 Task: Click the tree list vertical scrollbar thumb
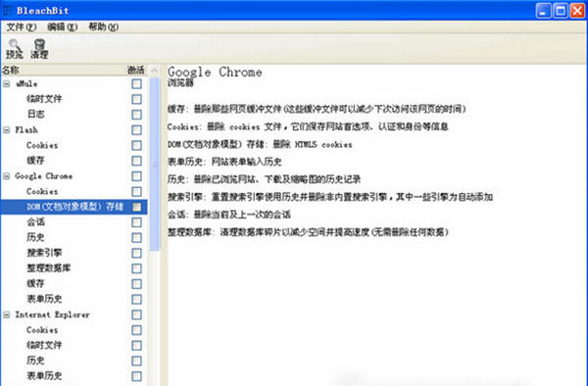pyautogui.click(x=154, y=164)
